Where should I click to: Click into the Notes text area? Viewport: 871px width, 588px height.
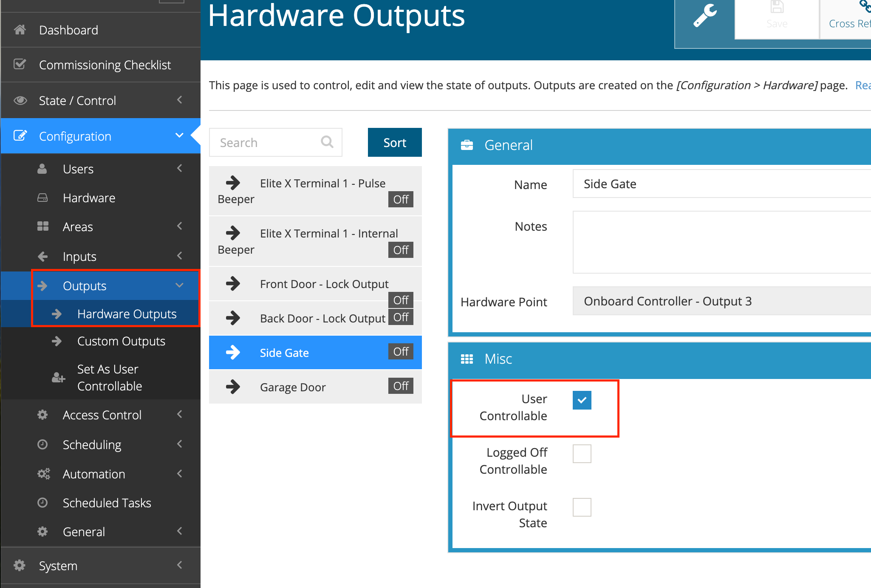[721, 242]
